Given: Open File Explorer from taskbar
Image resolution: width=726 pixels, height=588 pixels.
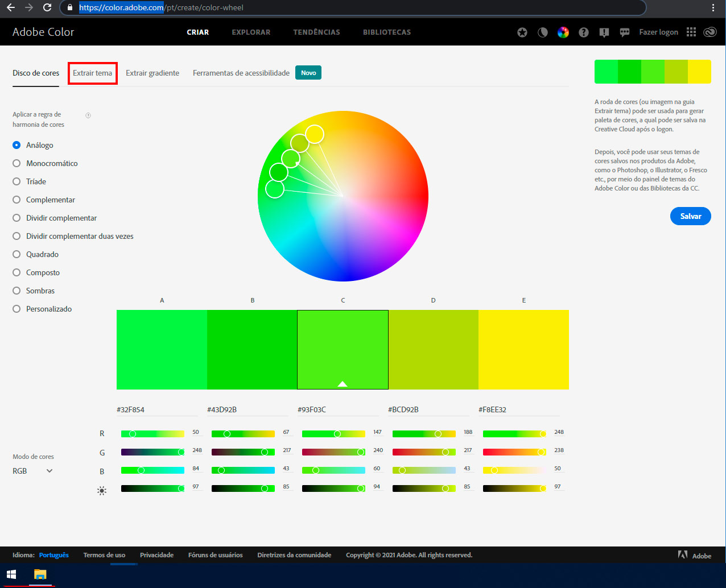Looking at the screenshot, I should coord(40,574).
